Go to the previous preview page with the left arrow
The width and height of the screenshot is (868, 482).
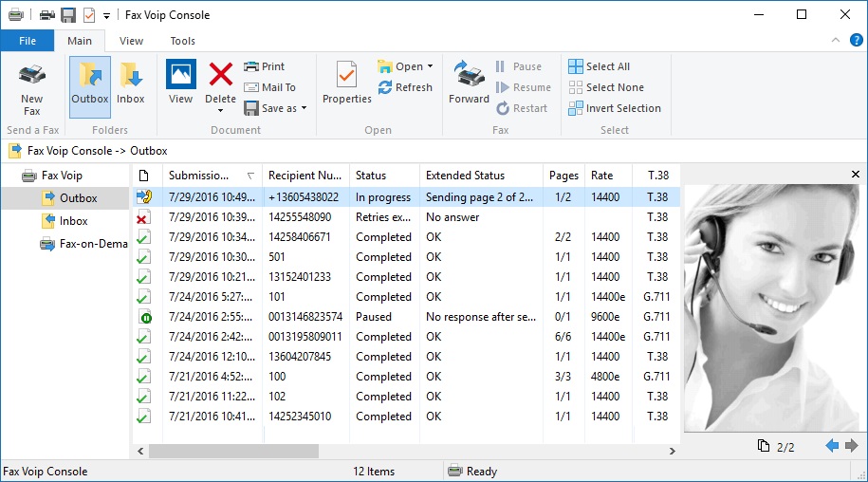[831, 446]
